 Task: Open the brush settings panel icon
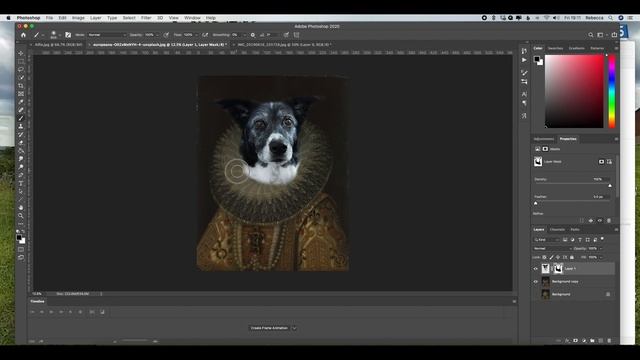click(x=68, y=35)
